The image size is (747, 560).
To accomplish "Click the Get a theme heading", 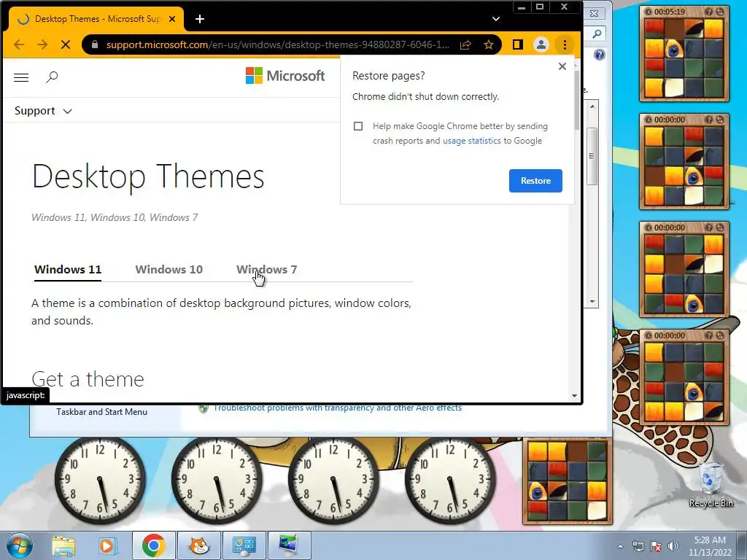I will [88, 379].
